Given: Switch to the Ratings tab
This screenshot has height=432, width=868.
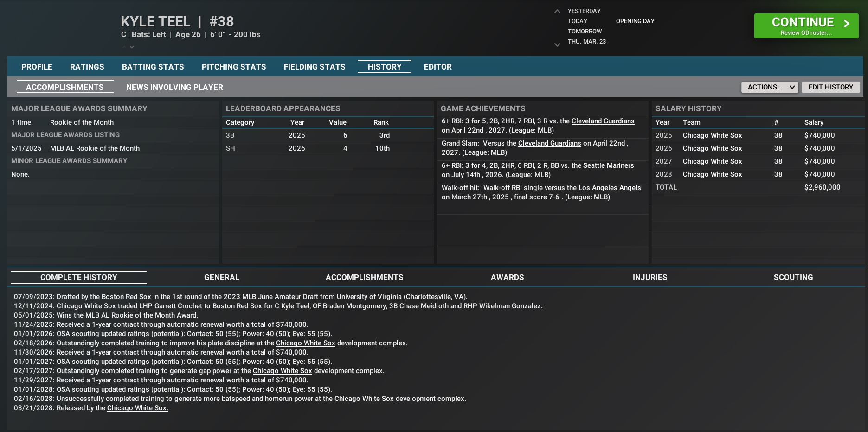Looking at the screenshot, I should pos(87,67).
